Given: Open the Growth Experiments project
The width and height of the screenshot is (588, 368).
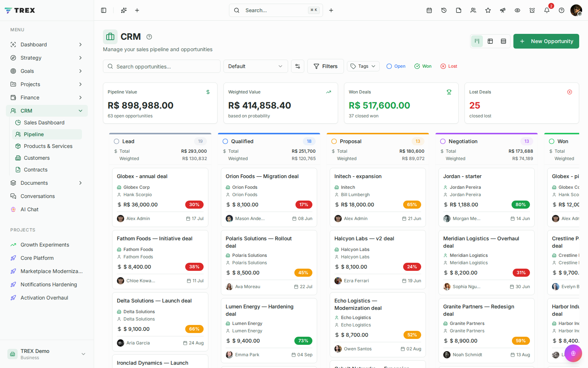Looking at the screenshot, I should tap(47, 245).
